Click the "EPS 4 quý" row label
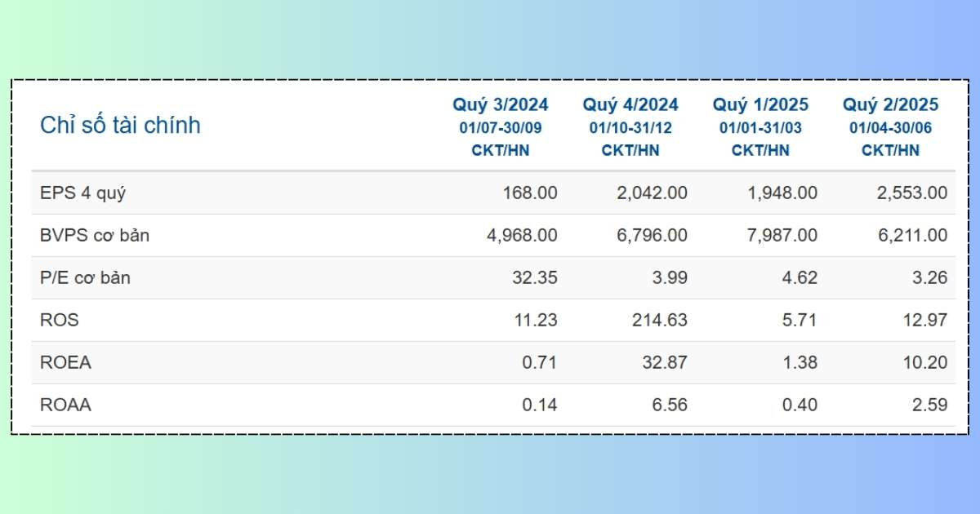980x514 pixels. [x=82, y=193]
